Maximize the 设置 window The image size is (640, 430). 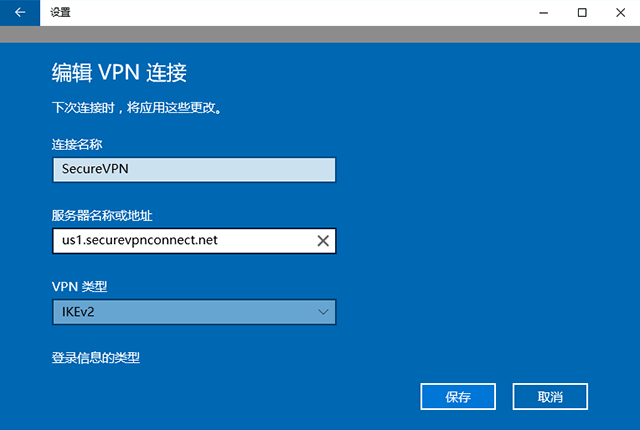(x=582, y=13)
